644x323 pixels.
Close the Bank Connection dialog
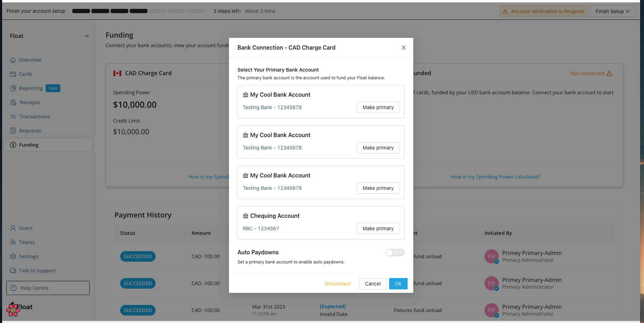tap(403, 47)
